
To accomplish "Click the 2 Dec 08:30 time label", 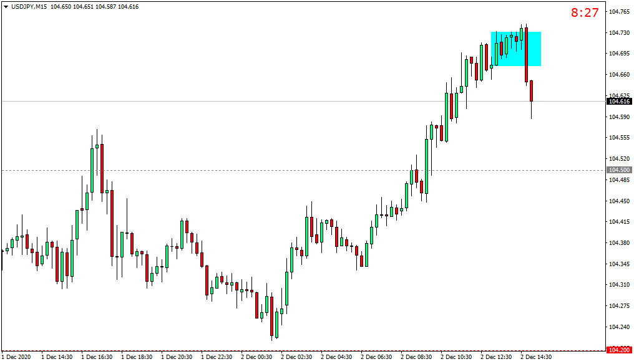I will [416, 357].
